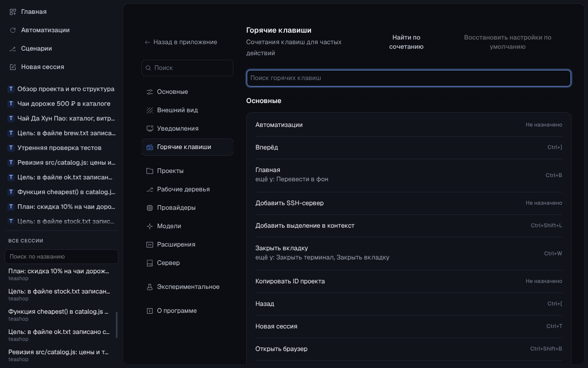Click the Проекты folder icon

click(150, 171)
